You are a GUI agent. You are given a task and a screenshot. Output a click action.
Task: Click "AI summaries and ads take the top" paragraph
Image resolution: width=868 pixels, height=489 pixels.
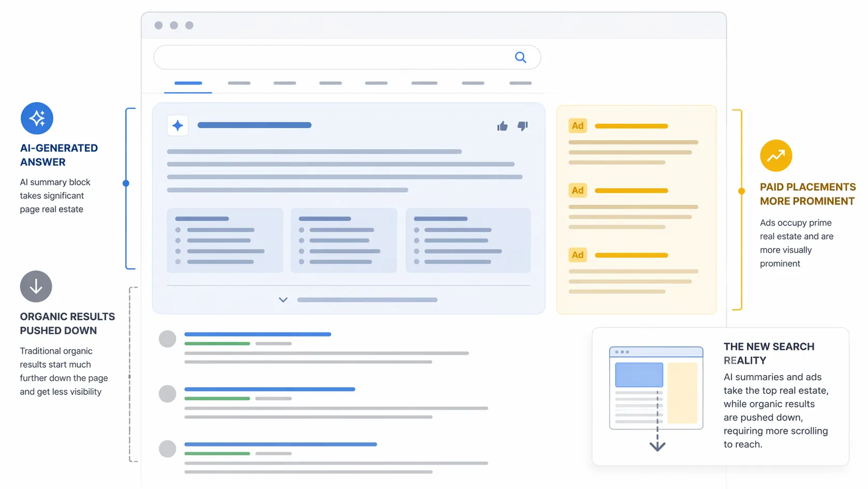(776, 411)
